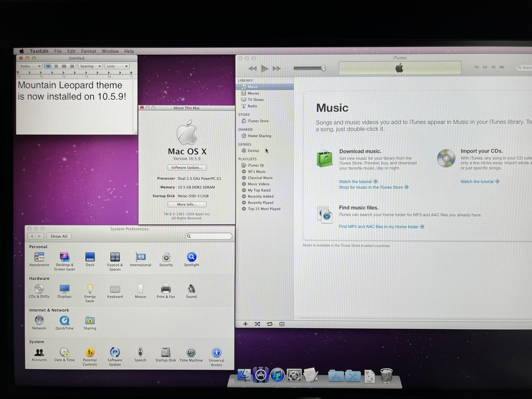
Task: Open the International preference pane
Action: [x=140, y=260]
